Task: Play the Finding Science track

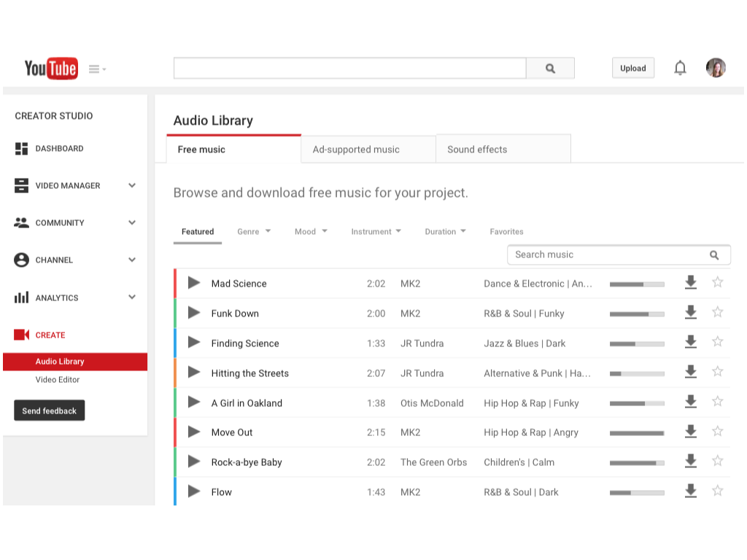Action: click(x=194, y=343)
